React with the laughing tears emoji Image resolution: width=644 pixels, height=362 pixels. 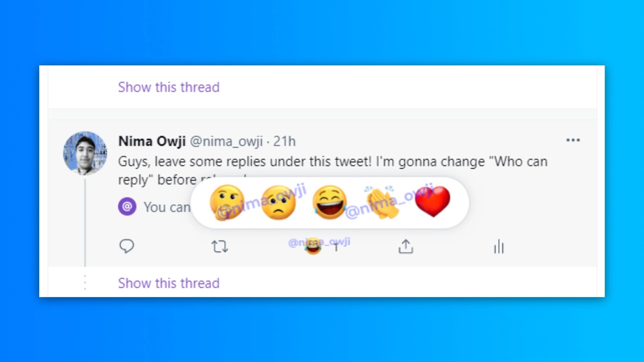[x=330, y=202]
